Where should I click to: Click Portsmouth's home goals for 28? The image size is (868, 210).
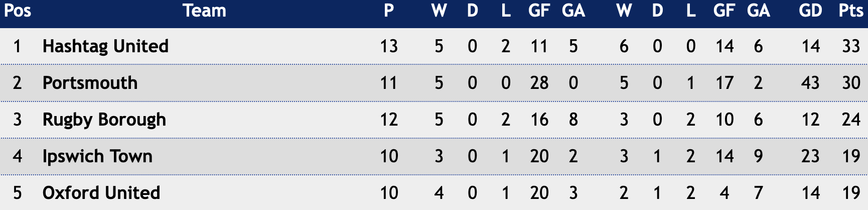tap(539, 83)
